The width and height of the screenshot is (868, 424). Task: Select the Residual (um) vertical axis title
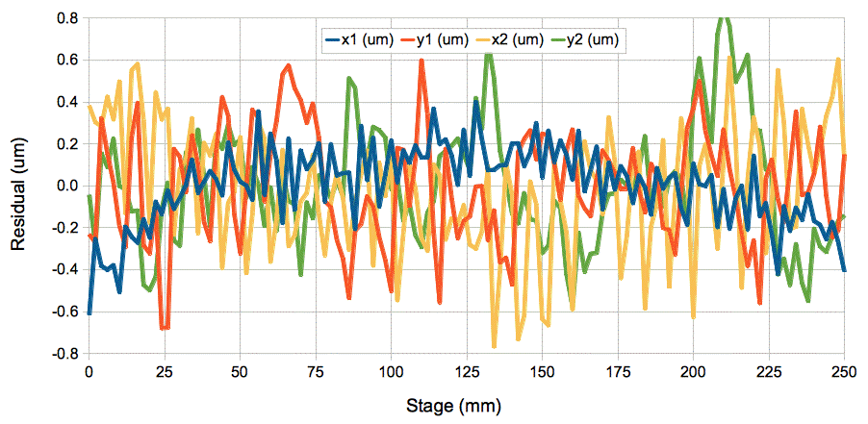click(x=17, y=186)
